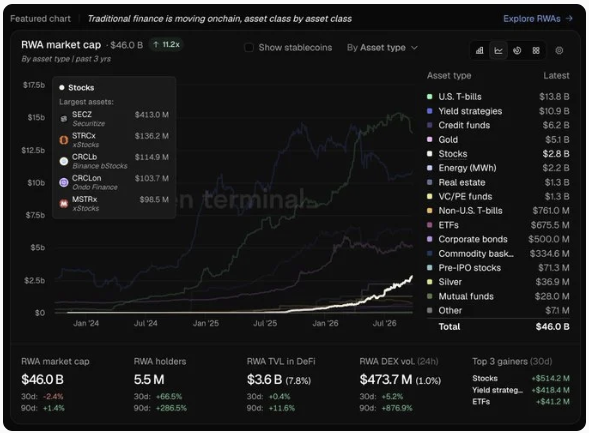Click the Gold pink color swatch
The width and height of the screenshot is (589, 433).
430,139
